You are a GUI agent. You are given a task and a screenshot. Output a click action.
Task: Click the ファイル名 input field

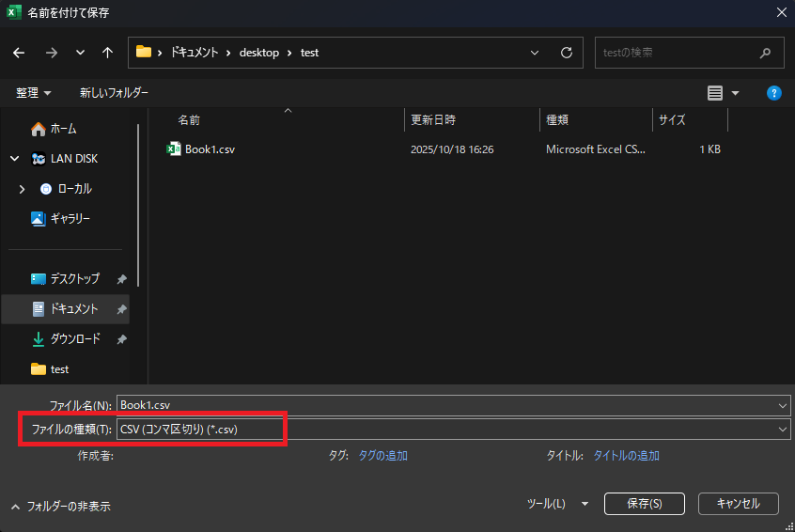coord(446,405)
